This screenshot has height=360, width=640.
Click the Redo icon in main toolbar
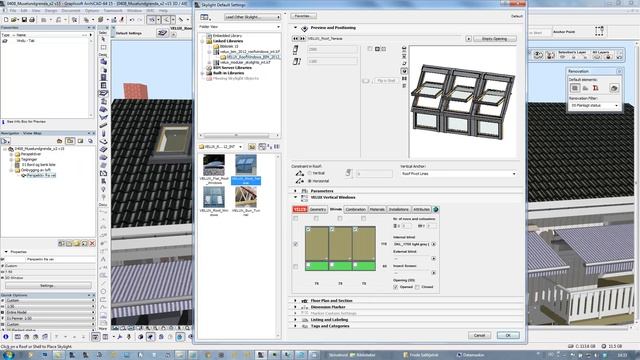tap(140, 20)
